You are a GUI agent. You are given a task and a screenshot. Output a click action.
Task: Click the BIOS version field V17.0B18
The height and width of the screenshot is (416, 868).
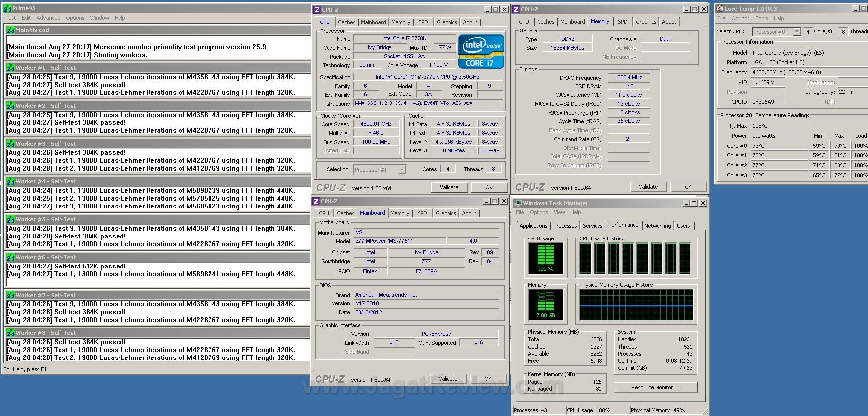click(426, 303)
